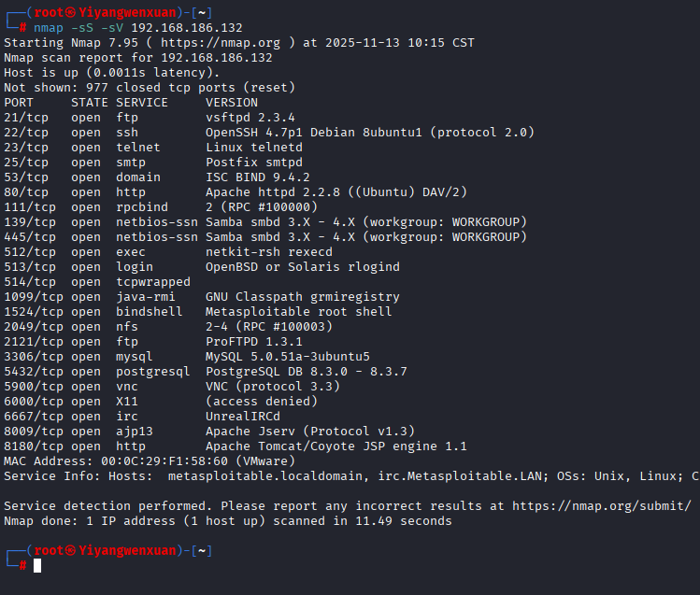Click the MAC address 00:0C:29:F1:58:60
Screen dimensions: 700x595
pyautogui.click(x=157, y=461)
